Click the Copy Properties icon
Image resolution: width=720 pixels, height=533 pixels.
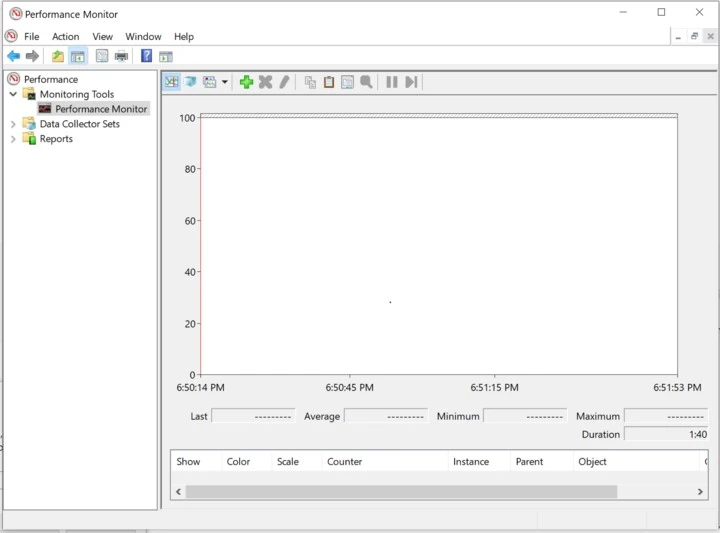pyautogui.click(x=310, y=82)
